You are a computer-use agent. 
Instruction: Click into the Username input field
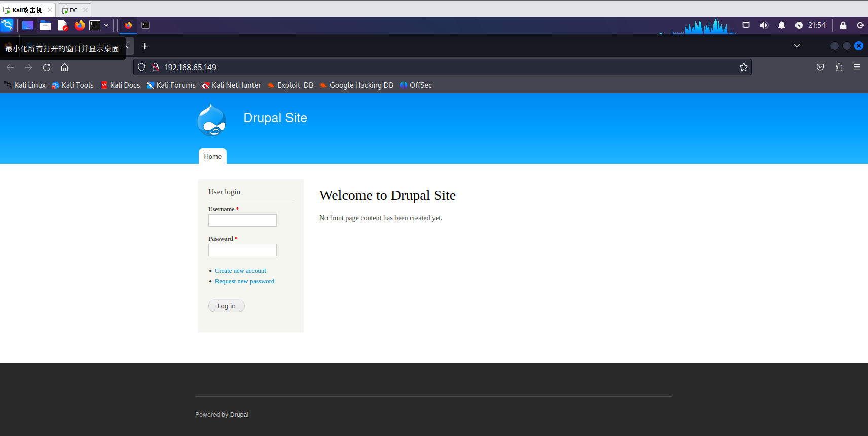tap(242, 220)
